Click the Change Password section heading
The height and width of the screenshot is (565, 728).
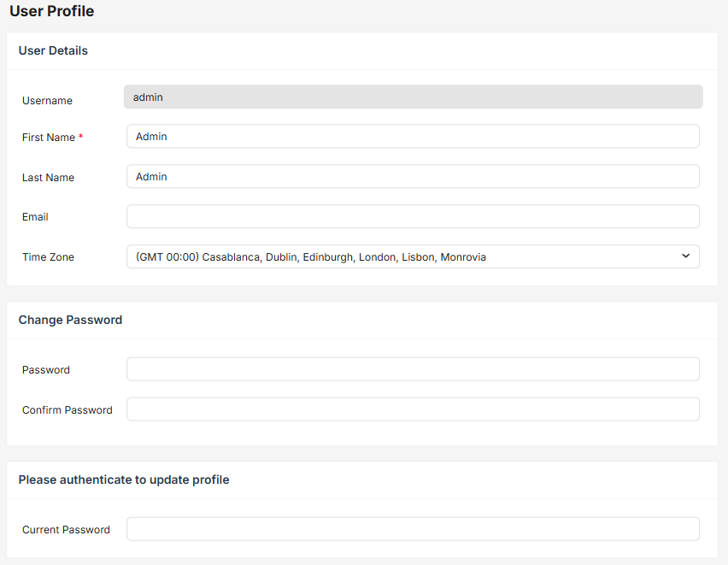coord(70,320)
